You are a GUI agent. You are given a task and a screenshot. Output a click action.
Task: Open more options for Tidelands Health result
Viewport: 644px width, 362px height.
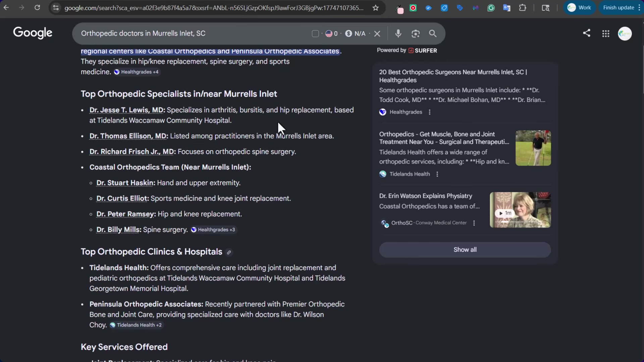coord(437,174)
